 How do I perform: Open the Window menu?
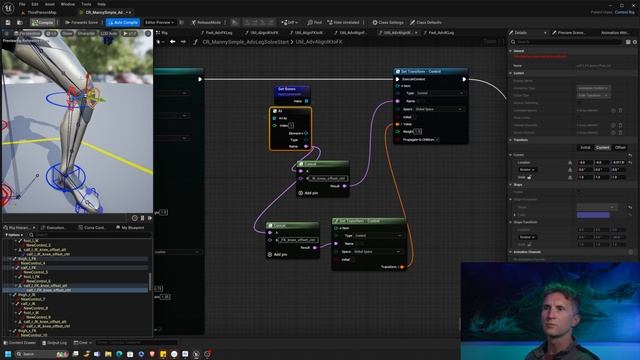68,4
